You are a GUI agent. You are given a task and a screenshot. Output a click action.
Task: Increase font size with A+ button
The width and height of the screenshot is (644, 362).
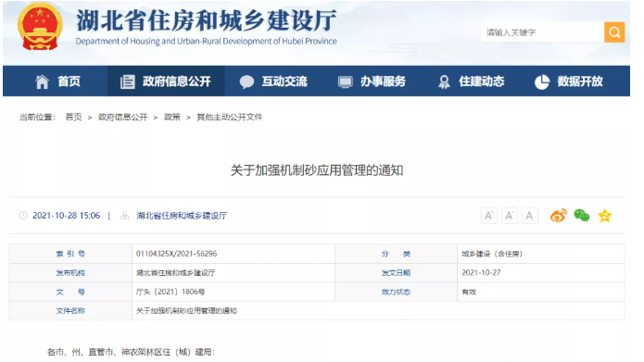click(488, 216)
